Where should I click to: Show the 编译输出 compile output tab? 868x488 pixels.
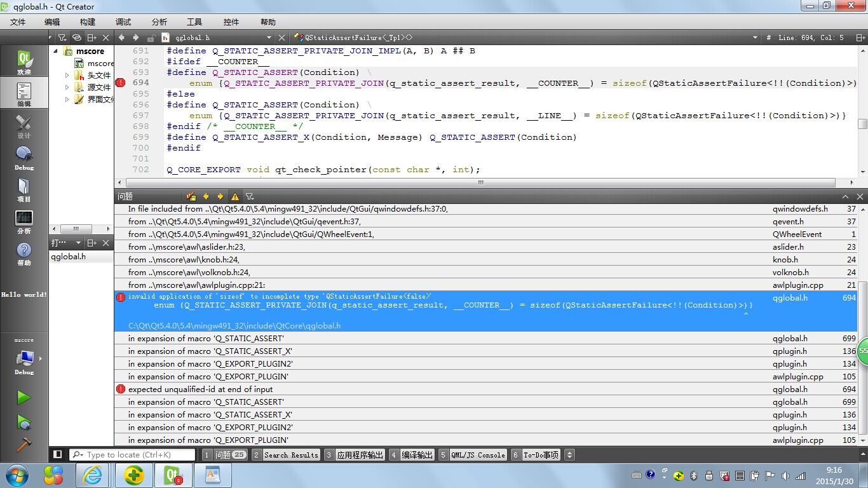(412, 455)
